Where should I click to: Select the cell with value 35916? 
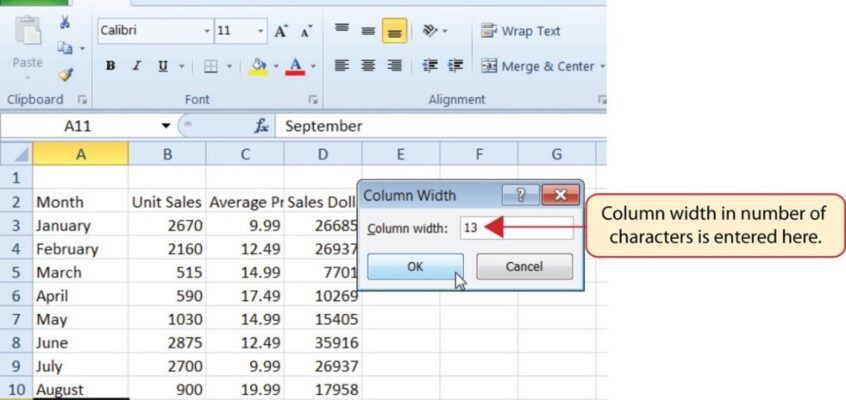click(323, 343)
